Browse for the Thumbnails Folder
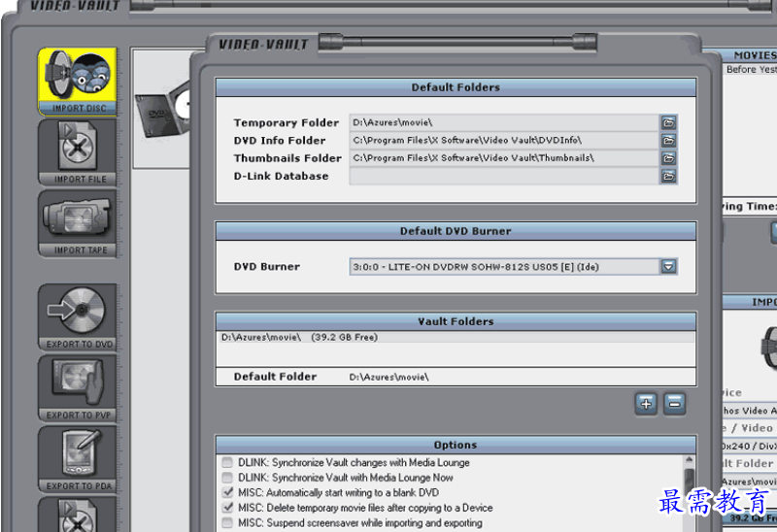This screenshot has width=777, height=532. (668, 158)
